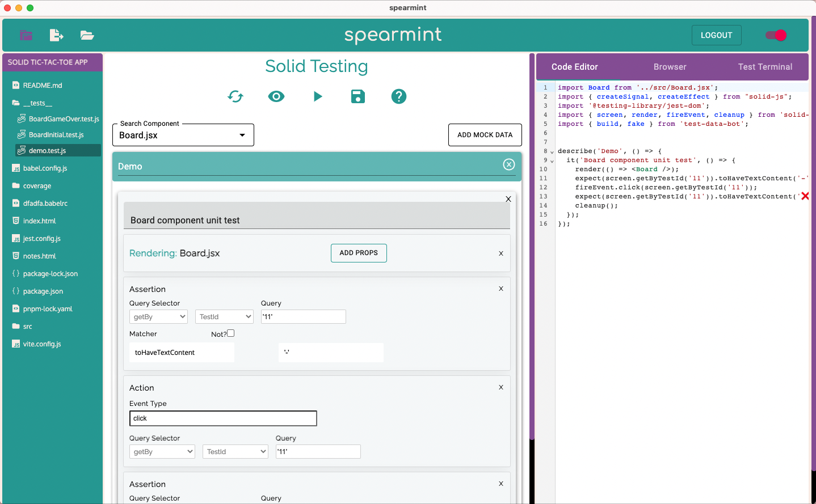Open the getBy selector in Action block
Screen dimensions: 816x504
162,452
